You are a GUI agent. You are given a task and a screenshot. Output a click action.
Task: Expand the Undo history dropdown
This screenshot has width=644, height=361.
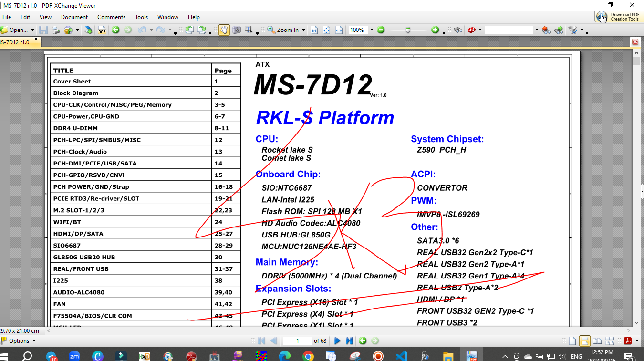click(x=151, y=30)
